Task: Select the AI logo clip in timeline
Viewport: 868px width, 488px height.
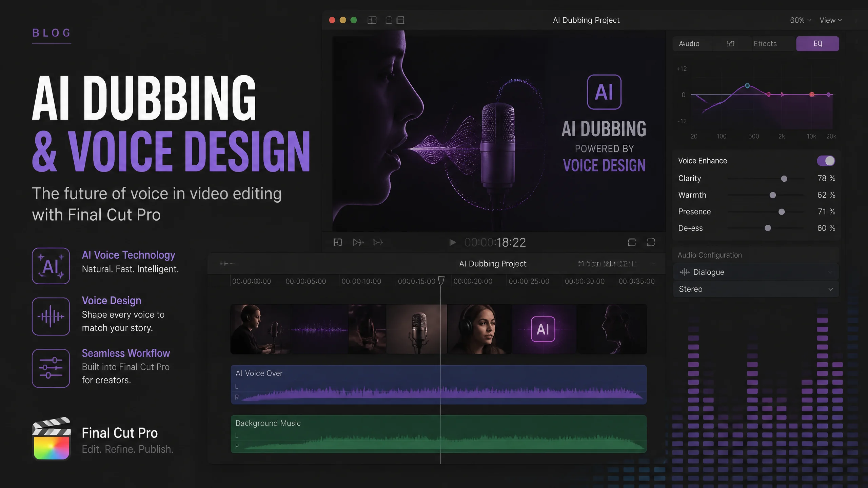Action: pos(544,329)
